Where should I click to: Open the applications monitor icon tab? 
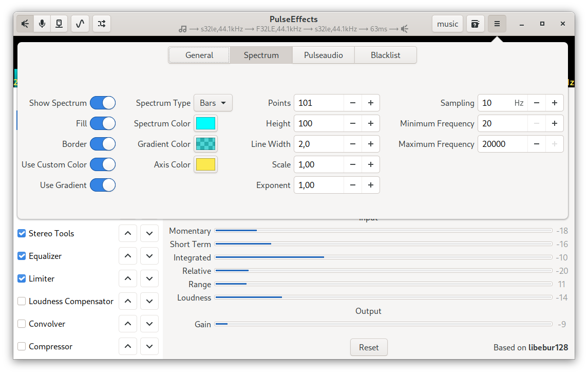59,24
